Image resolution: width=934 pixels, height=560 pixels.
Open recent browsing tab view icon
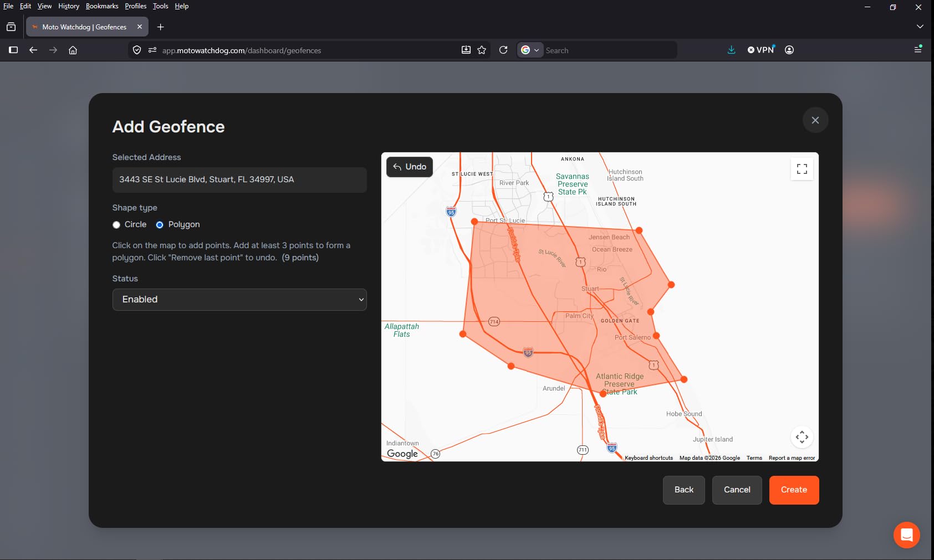pyautogui.click(x=11, y=27)
